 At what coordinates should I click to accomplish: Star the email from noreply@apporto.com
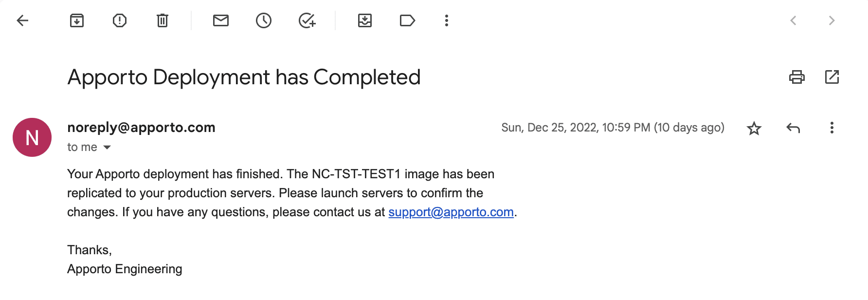point(754,128)
